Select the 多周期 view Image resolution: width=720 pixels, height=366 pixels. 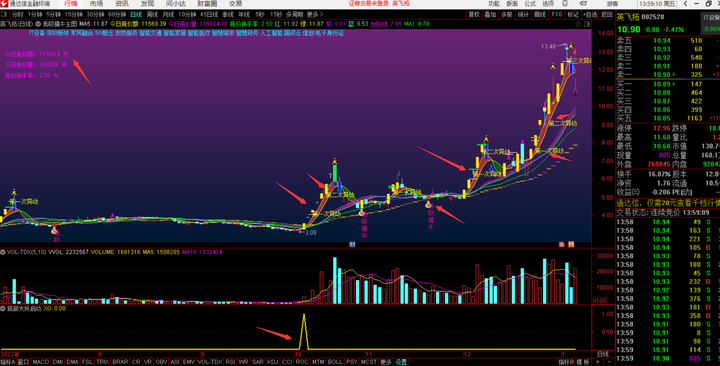(294, 15)
